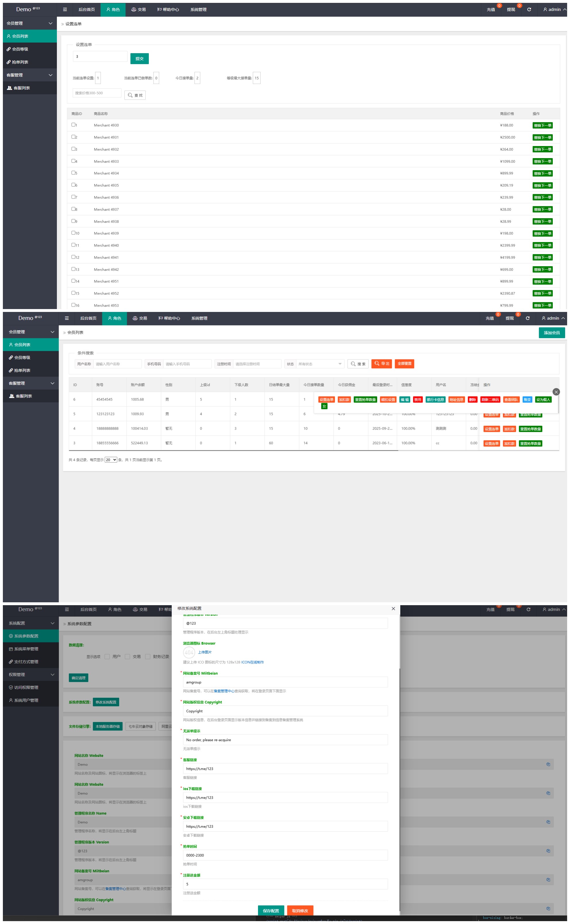The width and height of the screenshot is (570, 924).
Task: Click the 查找 magnifier search button
Action: click(x=135, y=95)
